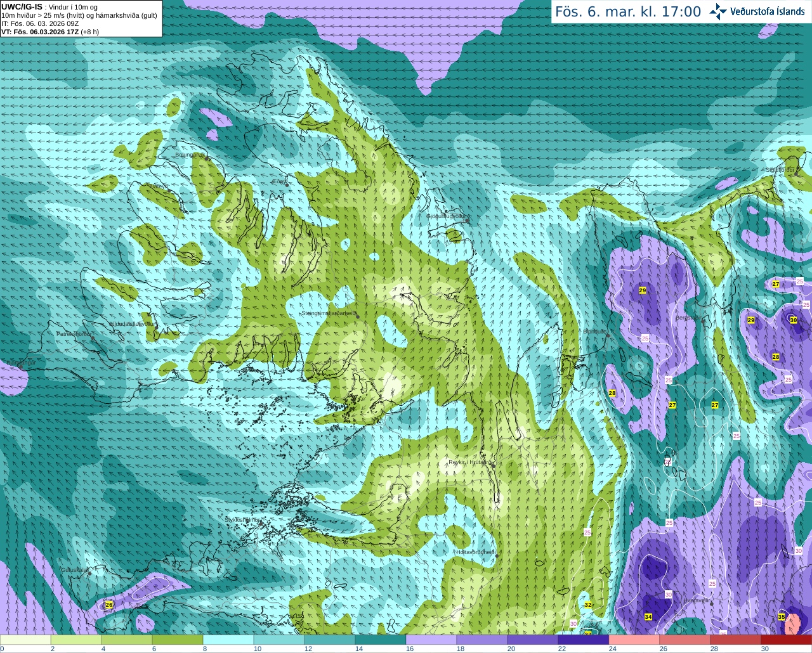
Task: Click the legend value label '24'
Action: pyautogui.click(x=613, y=649)
